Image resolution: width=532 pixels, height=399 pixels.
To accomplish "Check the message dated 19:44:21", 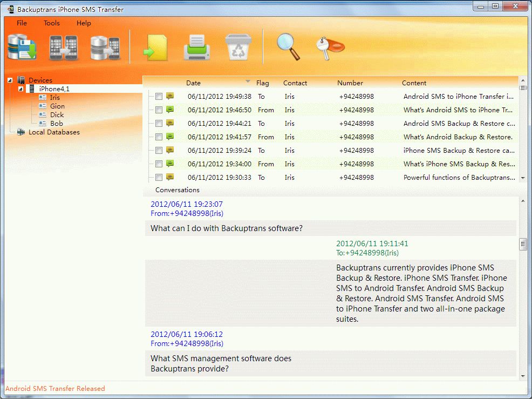I will 159,124.
